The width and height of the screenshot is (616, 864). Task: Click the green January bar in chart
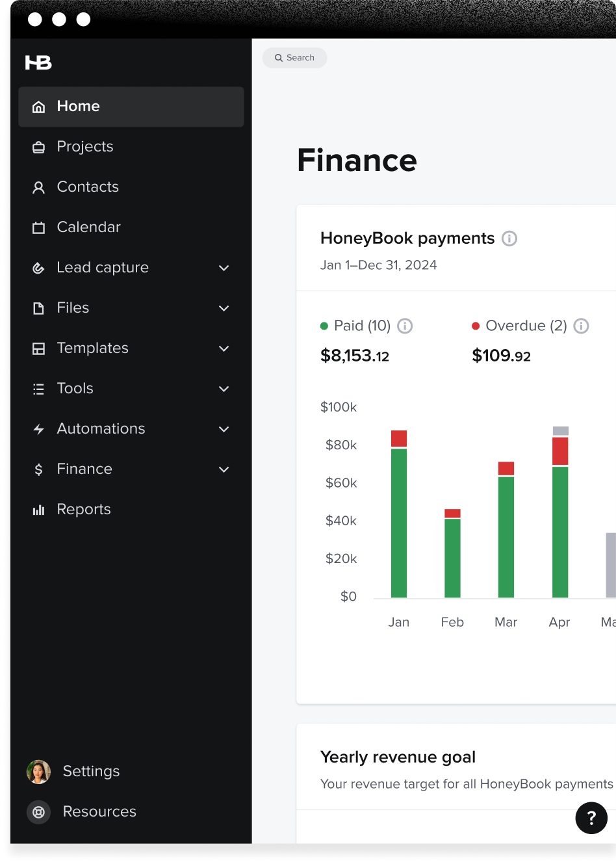pos(399,523)
